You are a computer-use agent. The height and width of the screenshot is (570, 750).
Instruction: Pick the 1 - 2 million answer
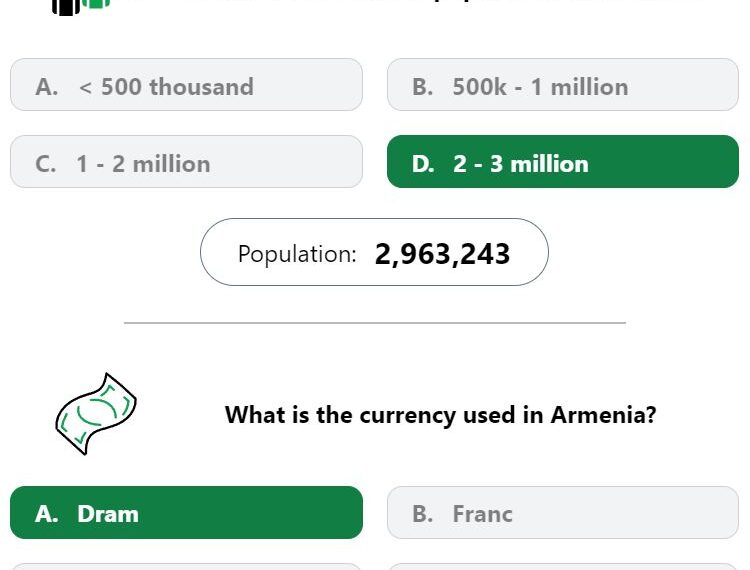tap(186, 162)
